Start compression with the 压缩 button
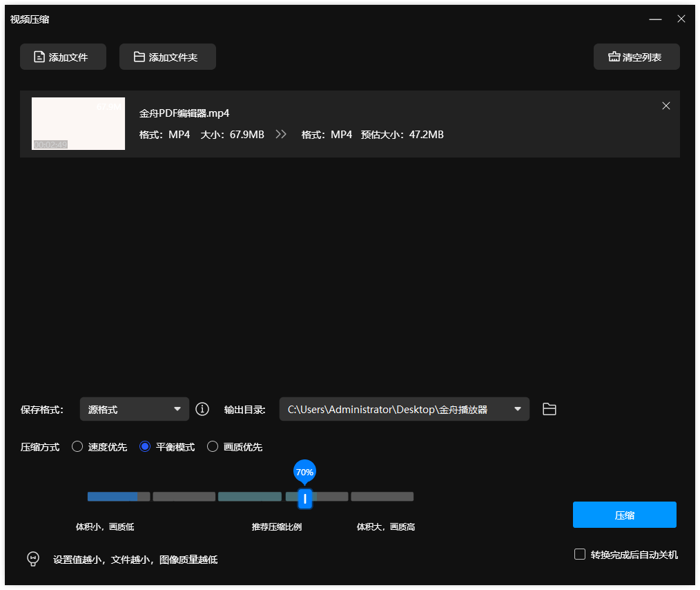Viewport: 700px width, 590px height. pyautogui.click(x=625, y=515)
